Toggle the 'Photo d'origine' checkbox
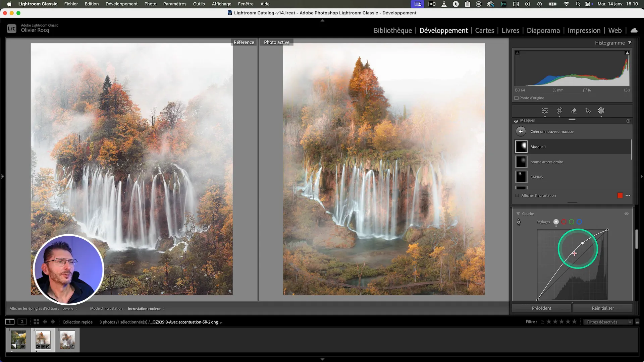The height and width of the screenshot is (362, 644). coord(517,98)
